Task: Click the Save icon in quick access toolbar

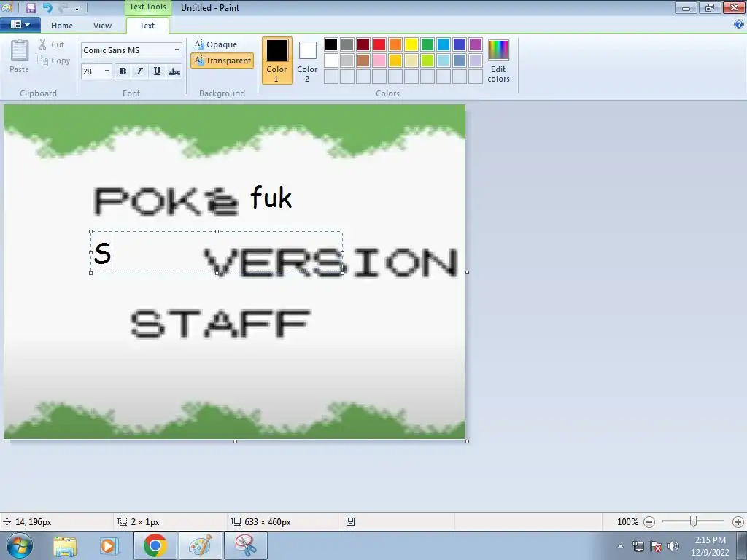Action: point(31,7)
